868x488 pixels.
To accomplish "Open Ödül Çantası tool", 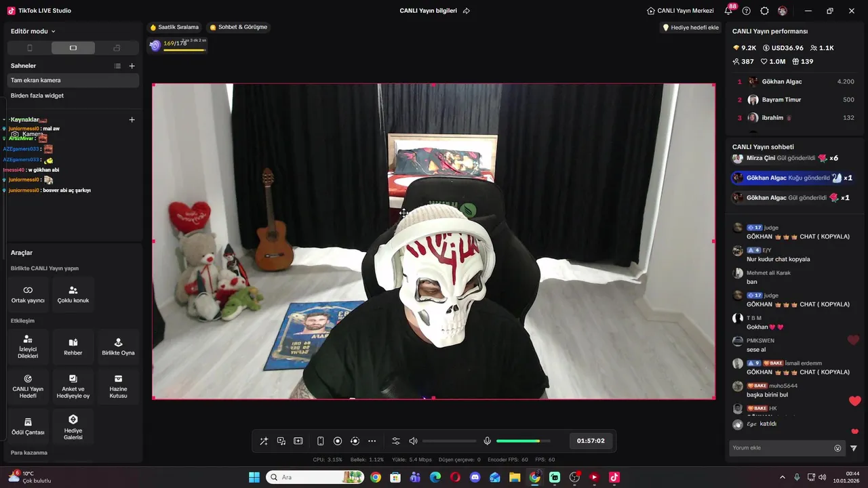I will point(28,426).
